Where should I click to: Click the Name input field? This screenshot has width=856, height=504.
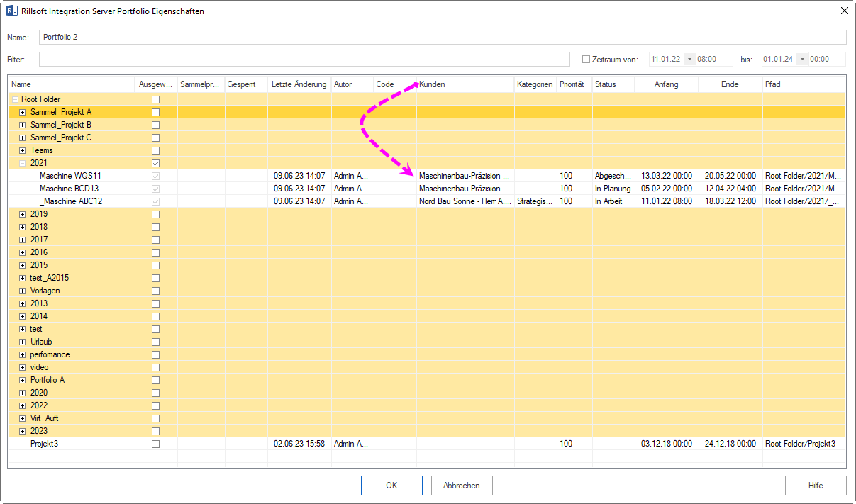coord(443,37)
